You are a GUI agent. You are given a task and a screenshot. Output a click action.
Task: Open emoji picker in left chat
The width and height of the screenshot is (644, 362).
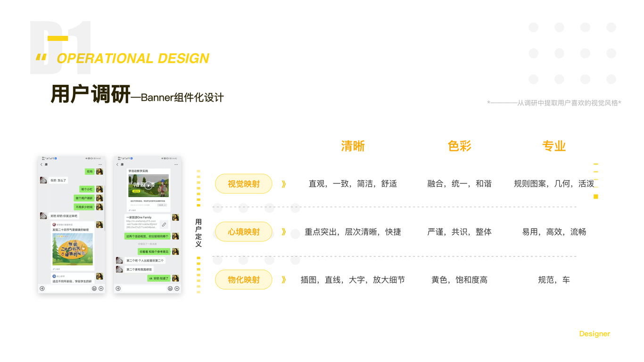point(94,288)
